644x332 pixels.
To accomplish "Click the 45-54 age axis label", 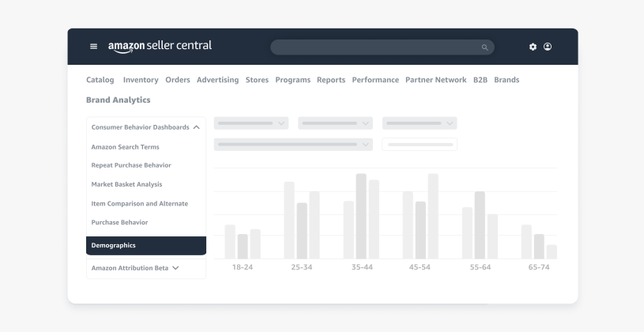I will click(x=420, y=267).
